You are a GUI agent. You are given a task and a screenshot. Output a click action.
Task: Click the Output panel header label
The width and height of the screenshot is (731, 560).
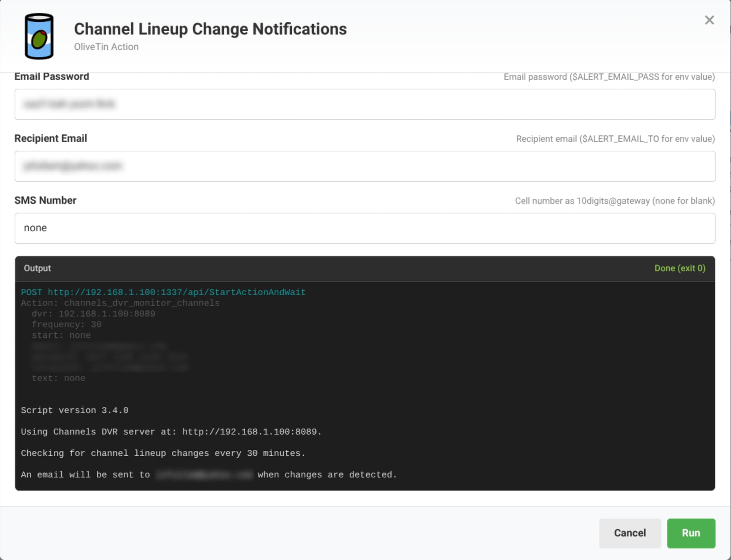(x=37, y=268)
